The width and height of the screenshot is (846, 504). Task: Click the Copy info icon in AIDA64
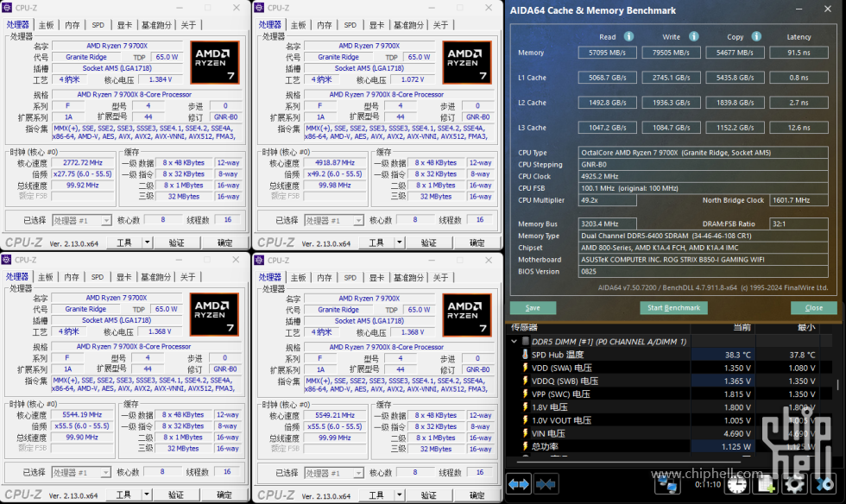pyautogui.click(x=756, y=36)
